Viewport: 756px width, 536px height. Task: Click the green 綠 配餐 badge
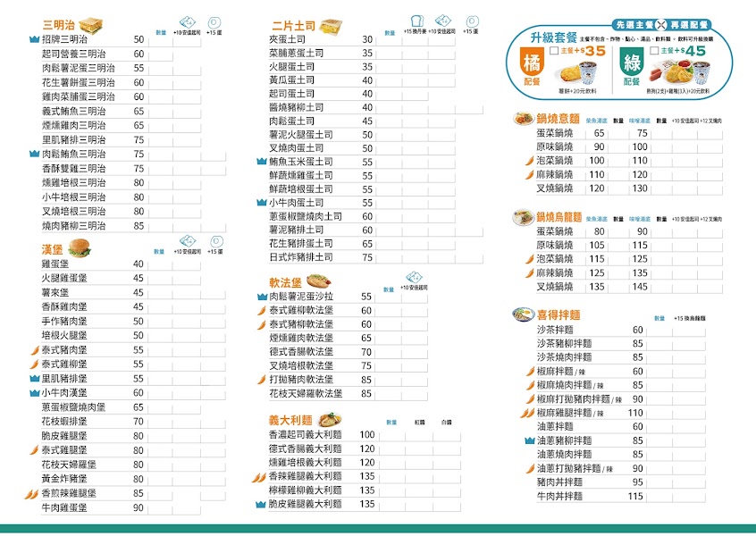(x=632, y=66)
